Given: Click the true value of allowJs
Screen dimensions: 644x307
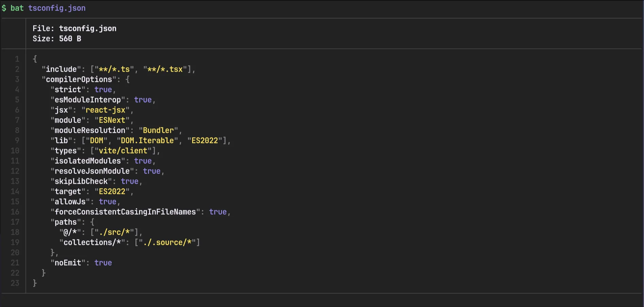Looking at the screenshot, I should [108, 202].
